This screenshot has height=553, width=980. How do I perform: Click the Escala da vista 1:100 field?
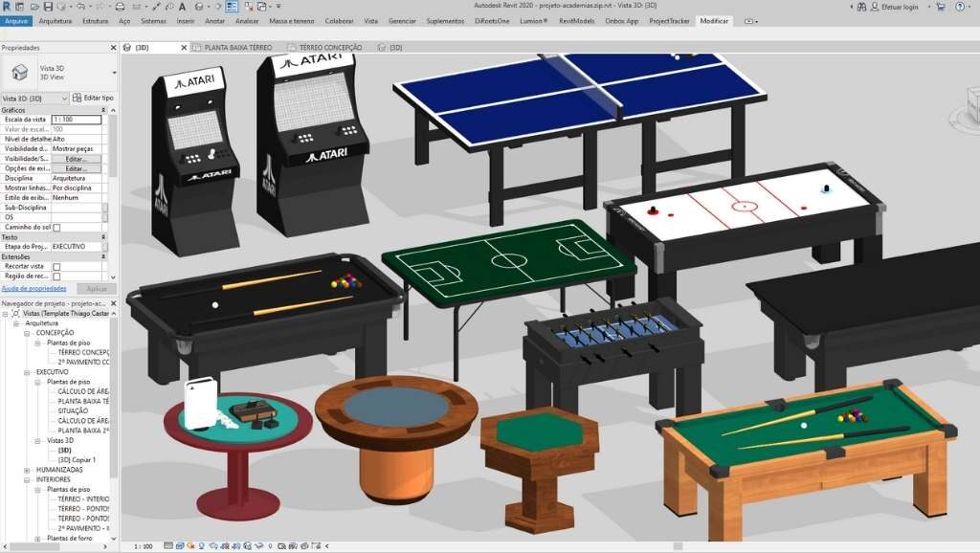tap(76, 119)
